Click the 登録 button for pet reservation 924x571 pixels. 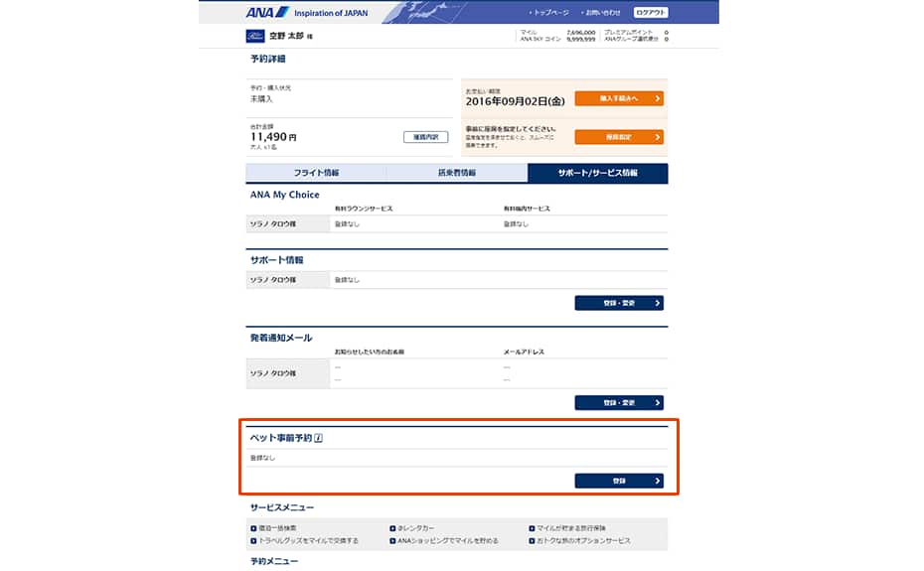tap(619, 481)
